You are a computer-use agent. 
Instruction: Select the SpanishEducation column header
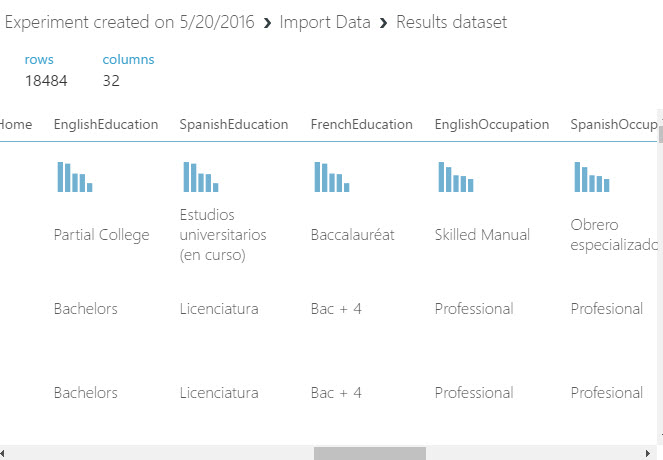pos(234,125)
